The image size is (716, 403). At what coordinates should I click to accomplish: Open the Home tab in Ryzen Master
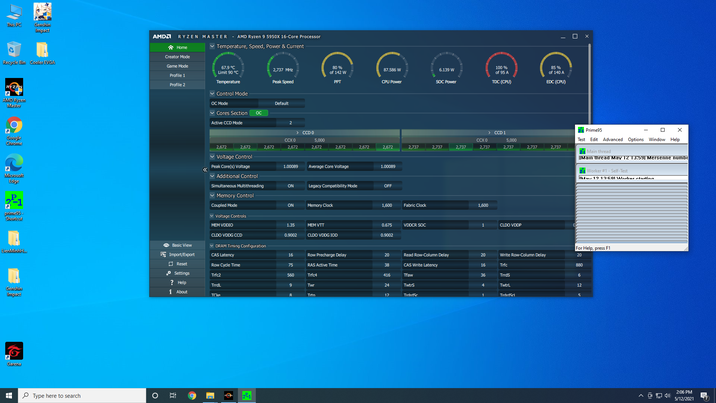[x=177, y=47]
